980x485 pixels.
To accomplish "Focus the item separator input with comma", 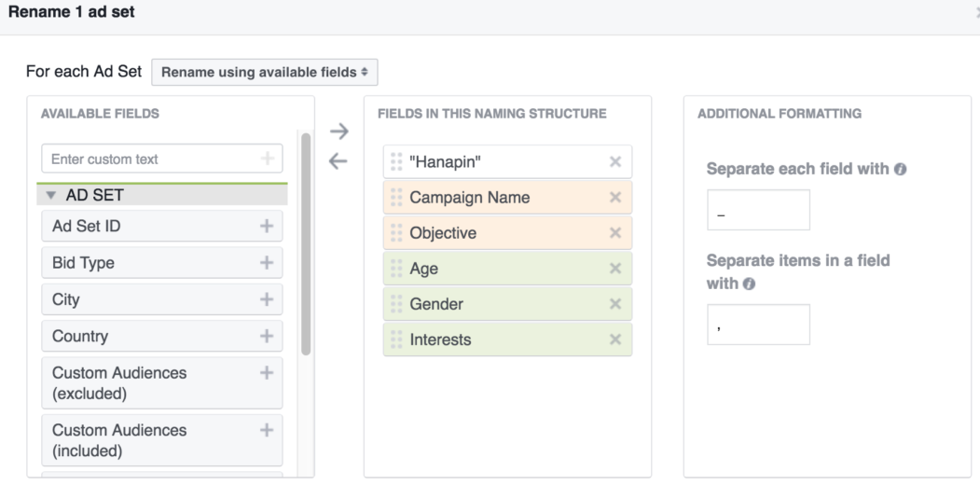I will pyautogui.click(x=759, y=325).
